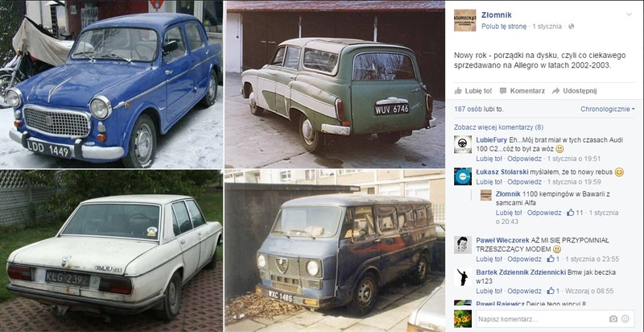This screenshot has height=332, width=644.
Task: Click the LubieFury commenter avatar
Action: (x=463, y=144)
